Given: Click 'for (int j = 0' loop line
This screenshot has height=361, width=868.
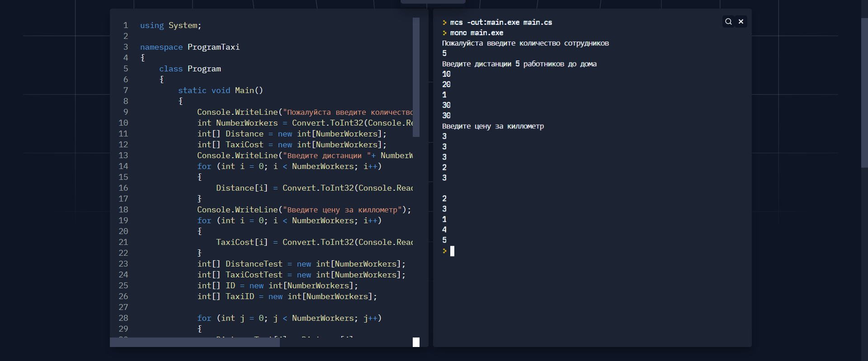Looking at the screenshot, I should 289,318.
